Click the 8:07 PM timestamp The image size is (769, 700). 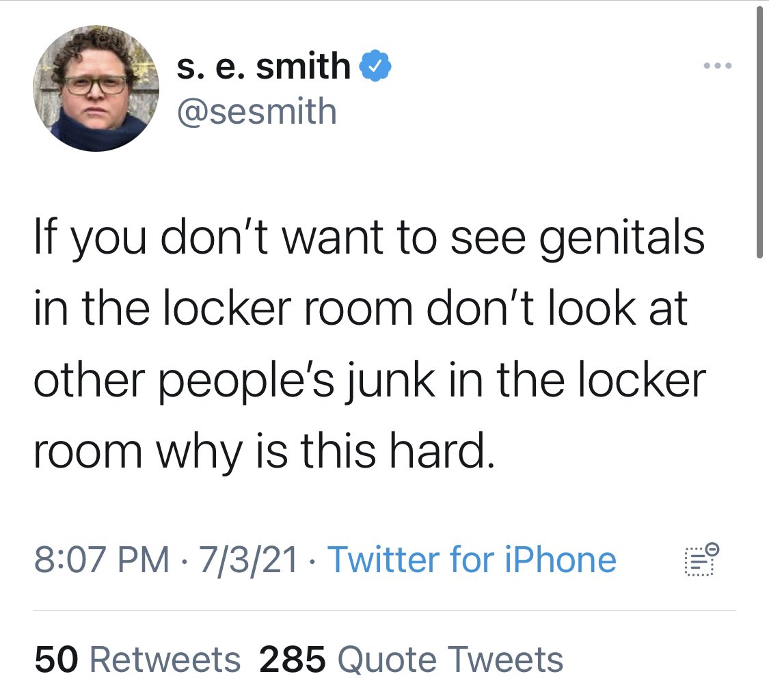pyautogui.click(x=101, y=559)
